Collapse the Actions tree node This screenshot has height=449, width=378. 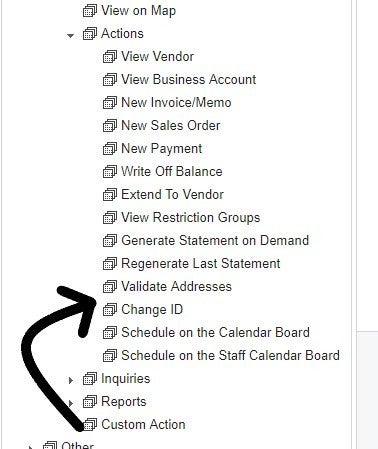tap(70, 35)
